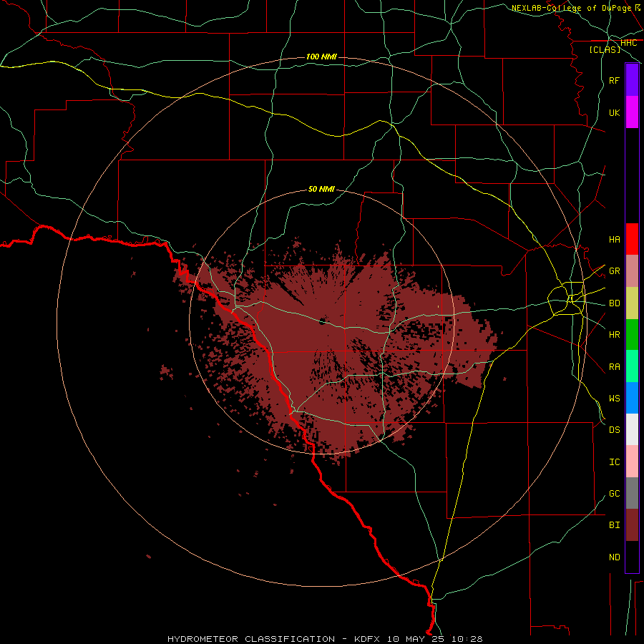644x644 pixels.
Task: Click the ND black legend swatch
Action: point(632,557)
